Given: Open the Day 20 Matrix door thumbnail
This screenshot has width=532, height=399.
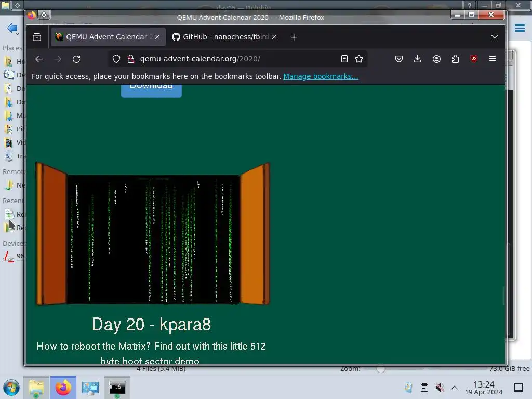Looking at the screenshot, I should pyautogui.click(x=152, y=234).
